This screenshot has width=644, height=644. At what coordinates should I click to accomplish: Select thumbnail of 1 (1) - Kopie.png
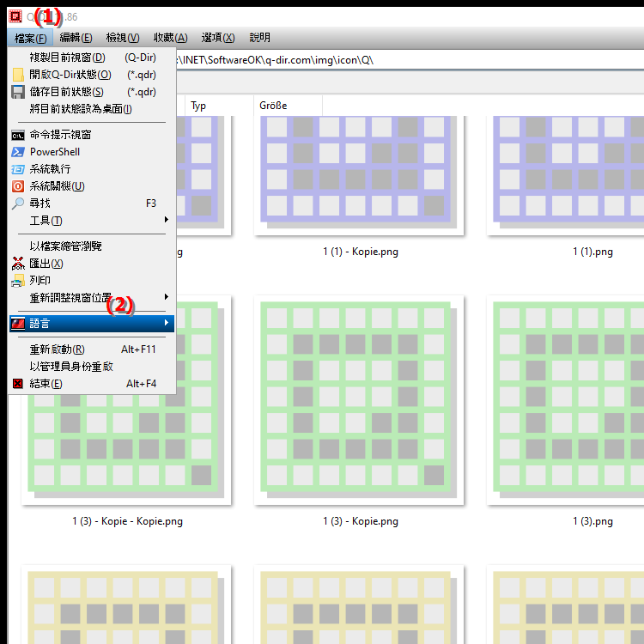point(359,175)
